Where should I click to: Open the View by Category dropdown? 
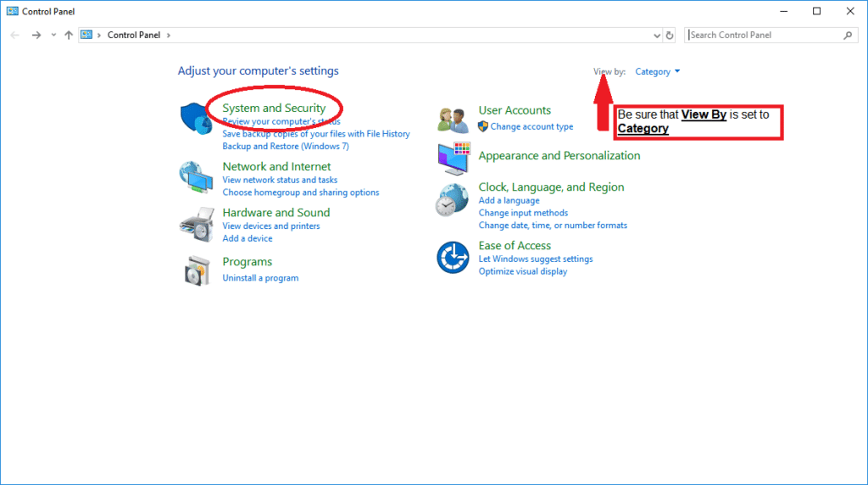(x=658, y=72)
